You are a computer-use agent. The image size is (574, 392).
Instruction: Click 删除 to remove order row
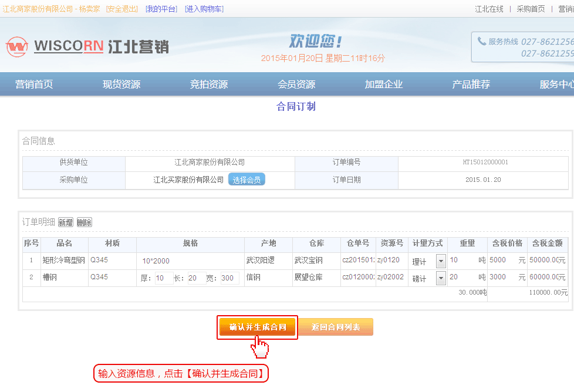tap(84, 222)
